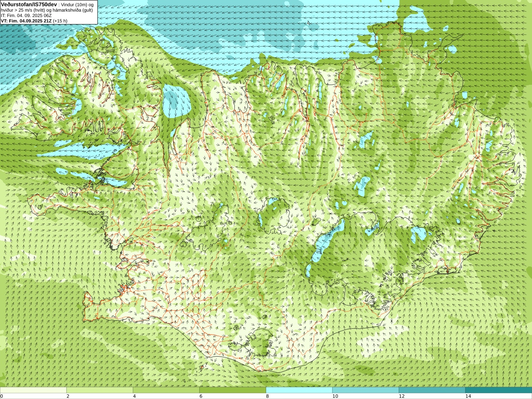
Task: Select the 10–12 turquoise color scale segment
Action: point(366,390)
